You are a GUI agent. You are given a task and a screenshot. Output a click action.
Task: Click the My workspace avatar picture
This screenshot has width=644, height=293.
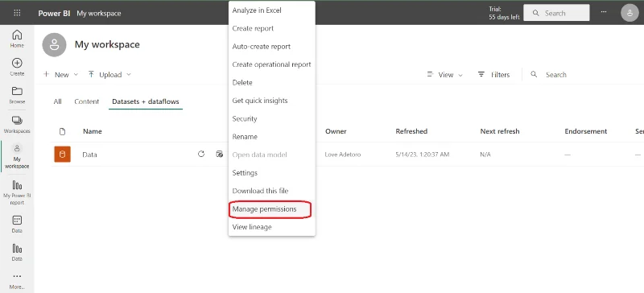[x=54, y=45]
